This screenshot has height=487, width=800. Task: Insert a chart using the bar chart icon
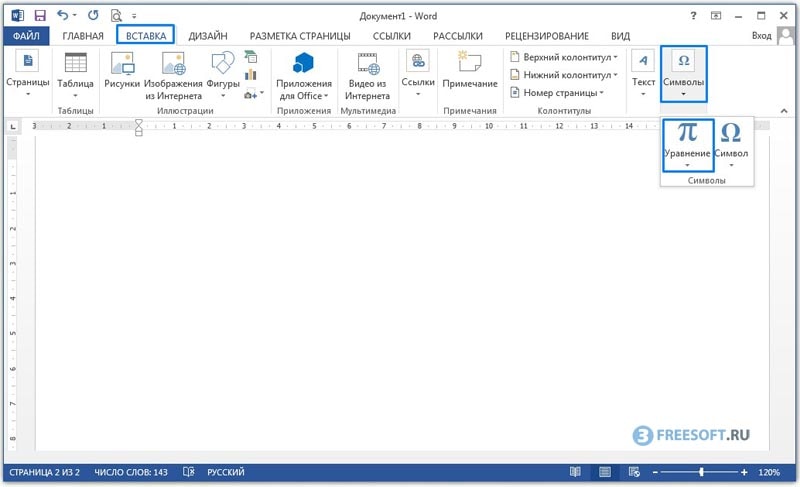[251, 75]
